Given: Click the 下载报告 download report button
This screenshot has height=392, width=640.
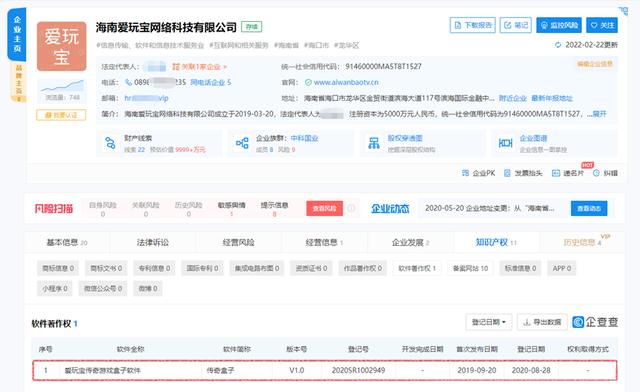Looking at the screenshot, I should [x=473, y=25].
